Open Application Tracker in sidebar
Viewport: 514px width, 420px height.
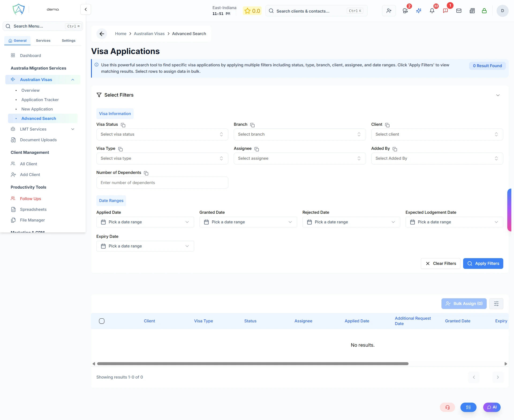click(x=40, y=100)
